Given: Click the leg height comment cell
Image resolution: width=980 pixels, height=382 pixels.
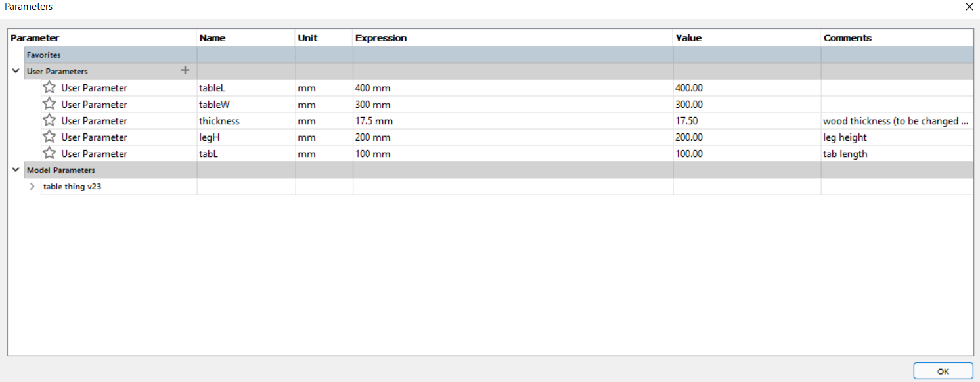Looking at the screenshot, I should pyautogui.click(x=897, y=137).
